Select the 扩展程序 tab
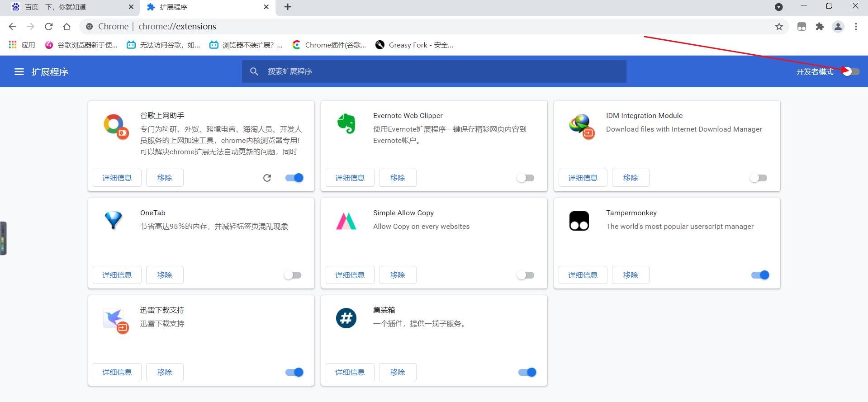868x402 pixels. [207, 7]
